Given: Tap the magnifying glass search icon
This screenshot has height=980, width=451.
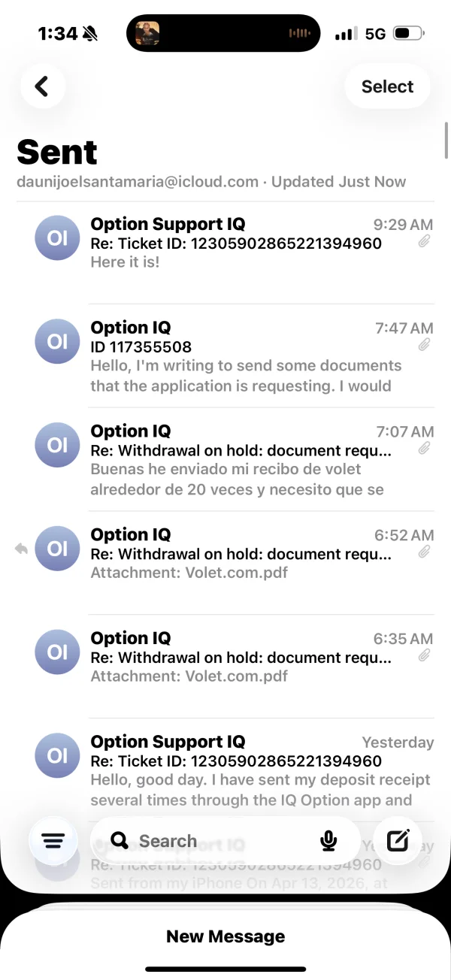Looking at the screenshot, I should pyautogui.click(x=119, y=840).
